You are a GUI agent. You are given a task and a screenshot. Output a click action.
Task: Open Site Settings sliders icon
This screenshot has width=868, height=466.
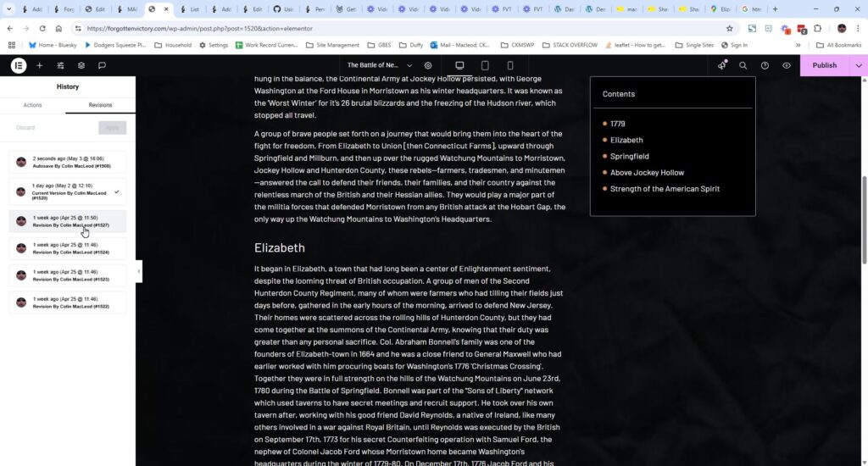point(60,65)
